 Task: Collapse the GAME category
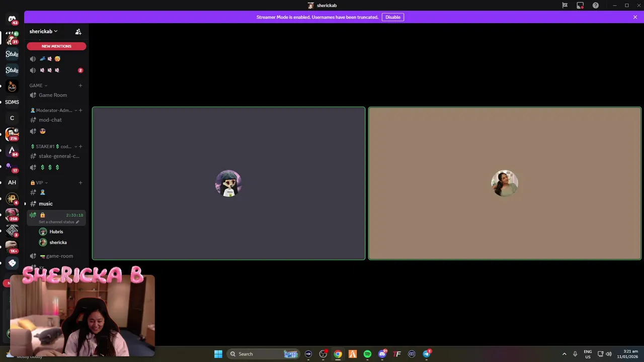[38, 85]
